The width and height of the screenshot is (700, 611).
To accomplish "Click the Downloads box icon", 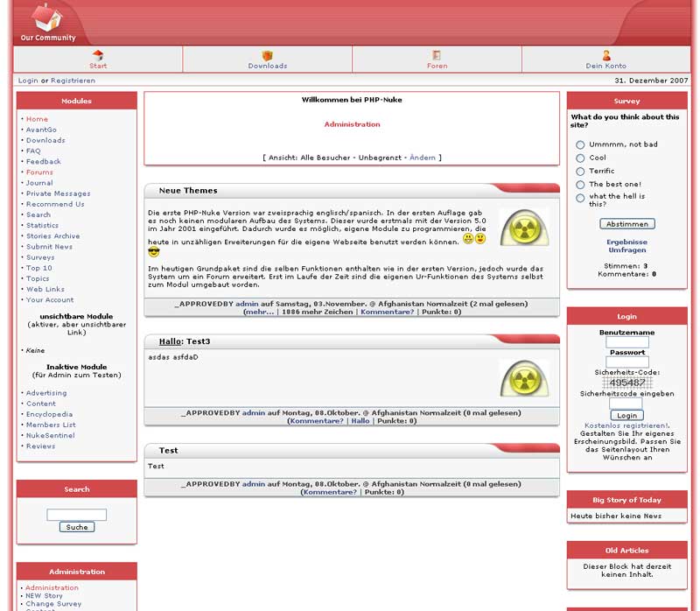I will click(x=268, y=55).
